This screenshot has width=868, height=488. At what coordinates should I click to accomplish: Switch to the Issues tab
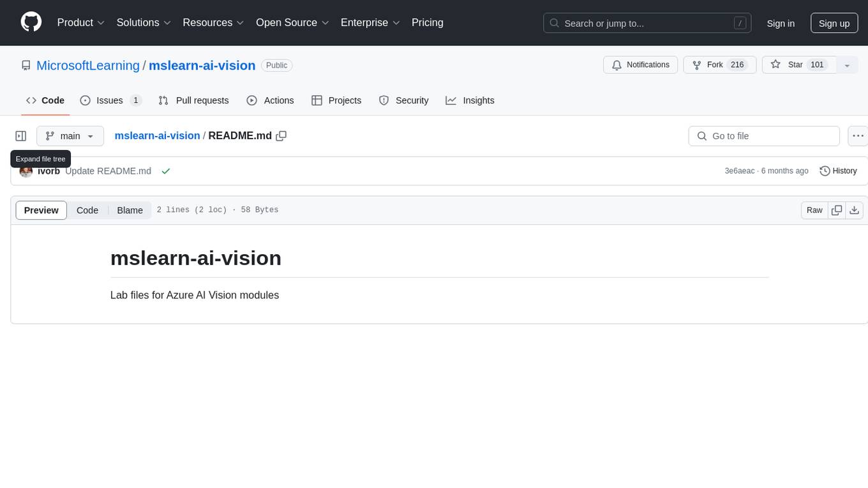pyautogui.click(x=110, y=100)
